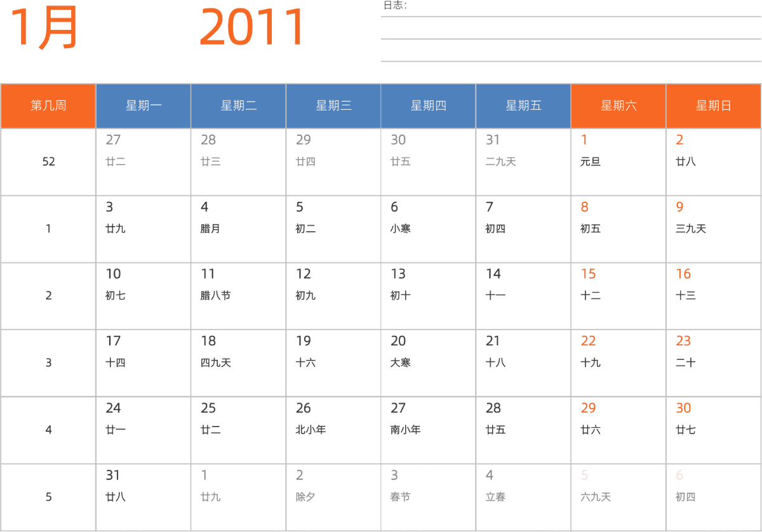Pick gray February 1 labeled 廿九

coord(238,497)
